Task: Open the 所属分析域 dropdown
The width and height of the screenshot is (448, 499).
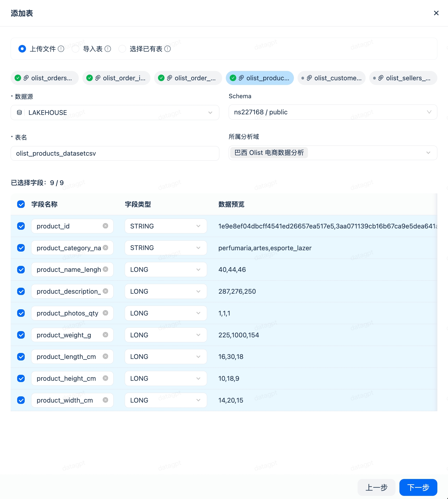Action: (x=333, y=153)
